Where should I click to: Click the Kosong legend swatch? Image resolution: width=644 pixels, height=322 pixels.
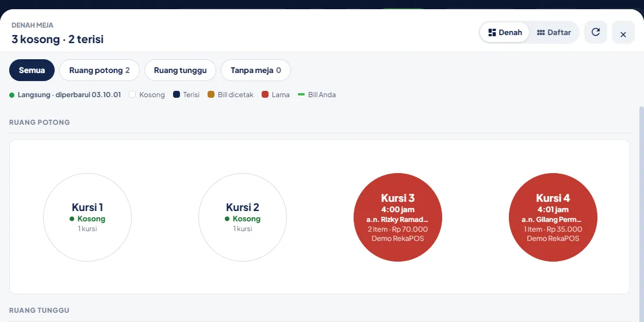click(x=132, y=94)
